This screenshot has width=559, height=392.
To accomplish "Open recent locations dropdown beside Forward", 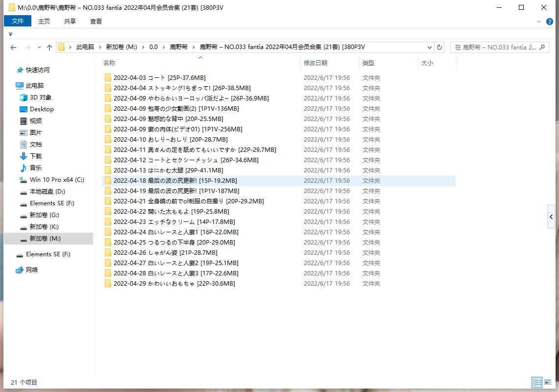I will click(39, 48).
